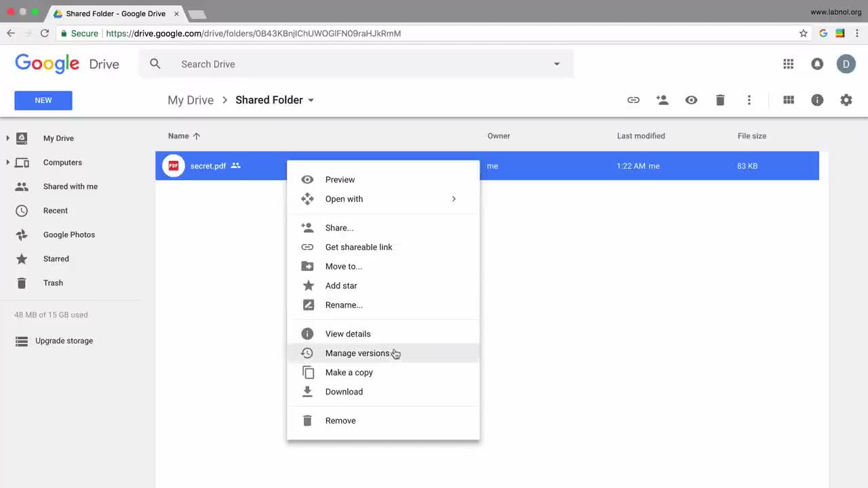Click the Last modified column header

coord(641,136)
